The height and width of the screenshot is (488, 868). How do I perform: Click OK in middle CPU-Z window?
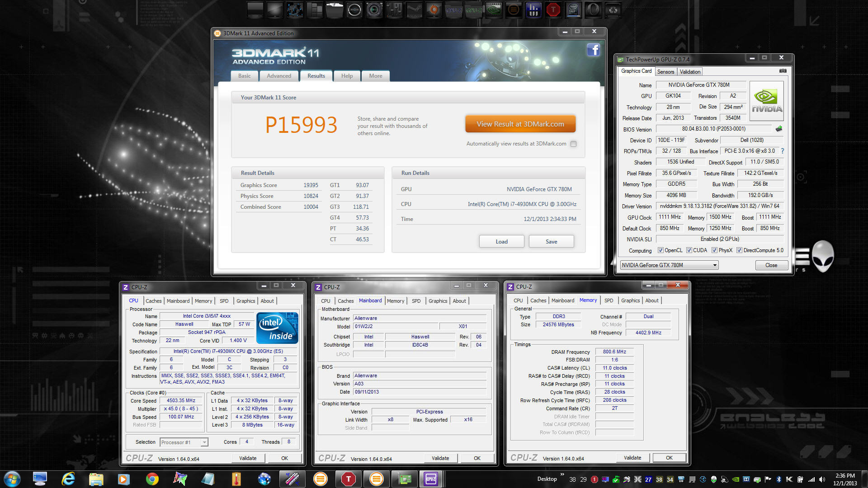[477, 458]
